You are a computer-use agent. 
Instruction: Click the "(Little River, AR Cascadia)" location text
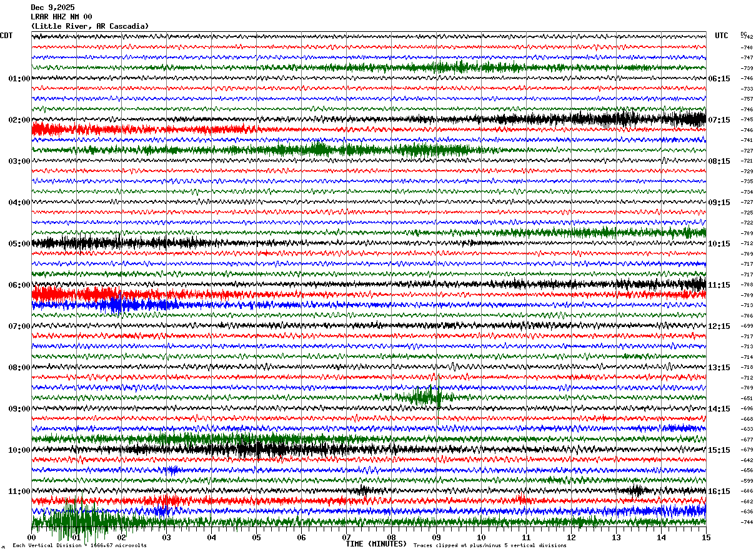point(90,26)
